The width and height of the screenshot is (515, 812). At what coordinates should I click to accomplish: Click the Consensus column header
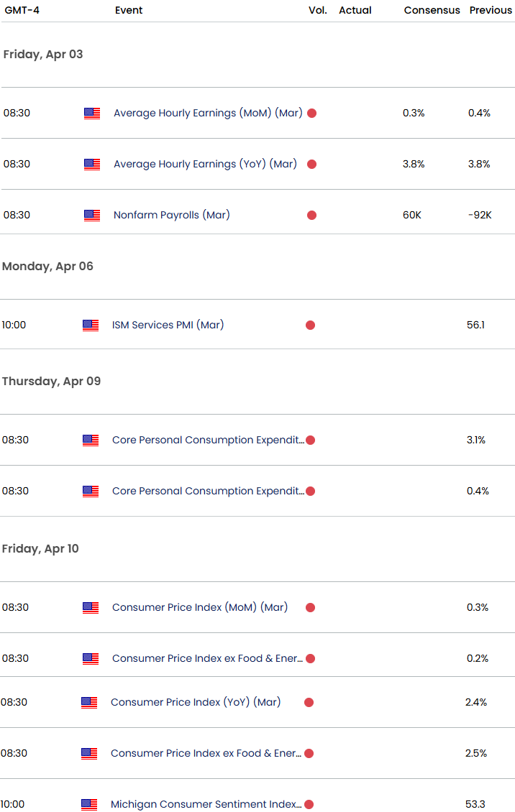click(x=432, y=10)
